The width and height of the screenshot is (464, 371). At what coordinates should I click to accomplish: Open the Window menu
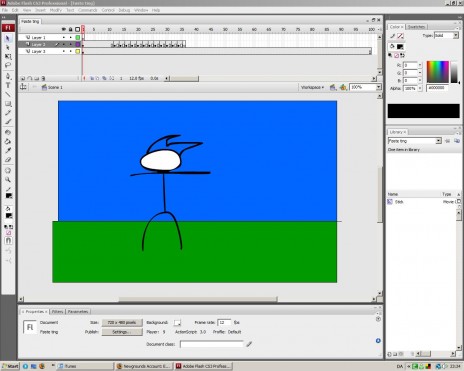[x=141, y=10]
